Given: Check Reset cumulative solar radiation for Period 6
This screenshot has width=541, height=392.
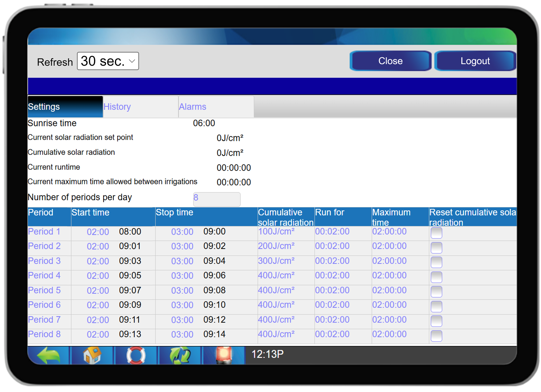Looking at the screenshot, I should point(436,306).
